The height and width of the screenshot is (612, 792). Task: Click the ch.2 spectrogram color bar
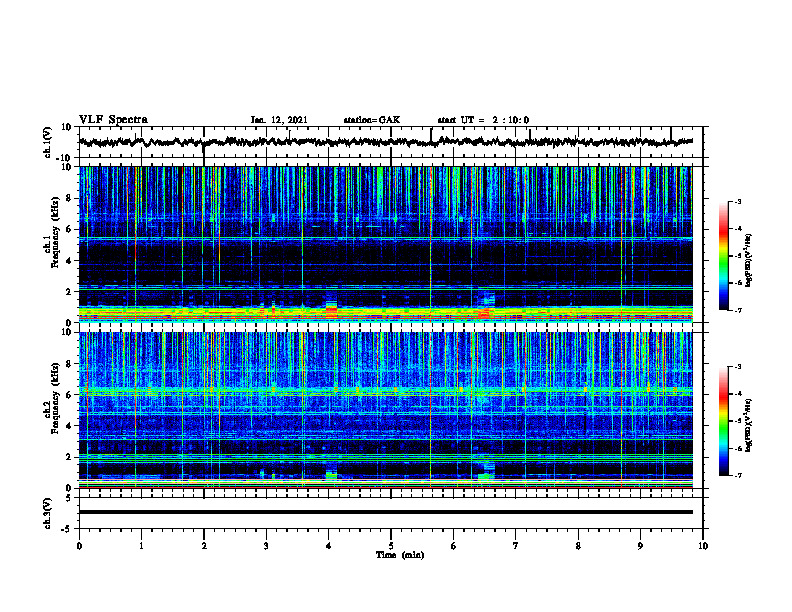[723, 421]
